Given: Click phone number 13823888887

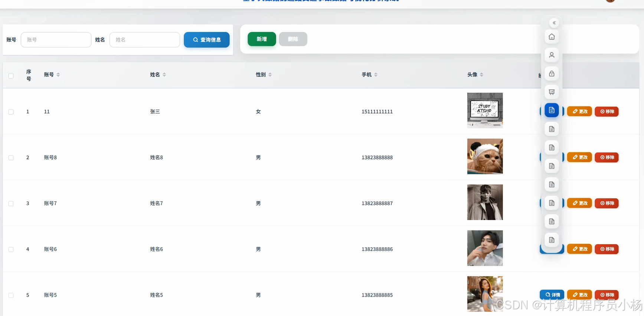Looking at the screenshot, I should (377, 203).
